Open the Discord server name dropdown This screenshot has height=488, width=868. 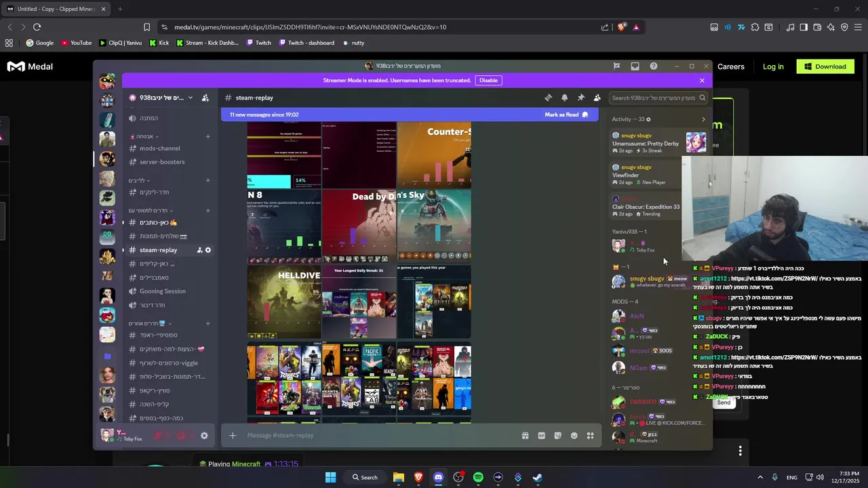coord(161,98)
